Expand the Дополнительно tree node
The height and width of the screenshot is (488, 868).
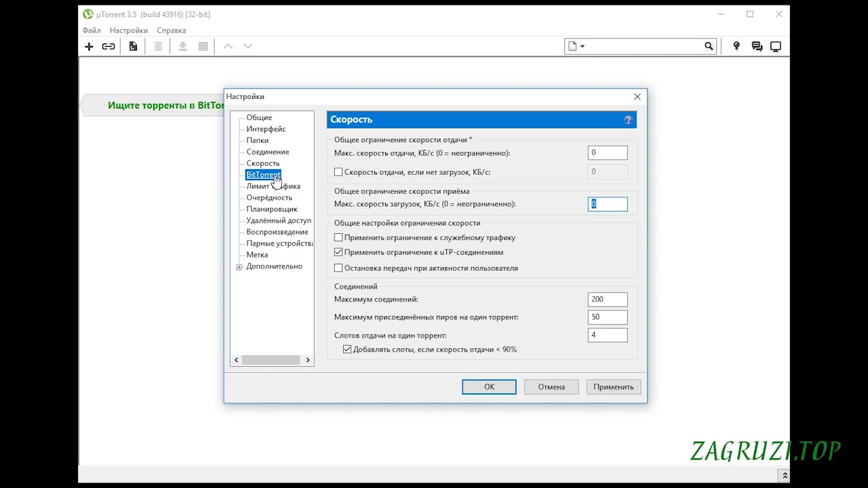239,267
